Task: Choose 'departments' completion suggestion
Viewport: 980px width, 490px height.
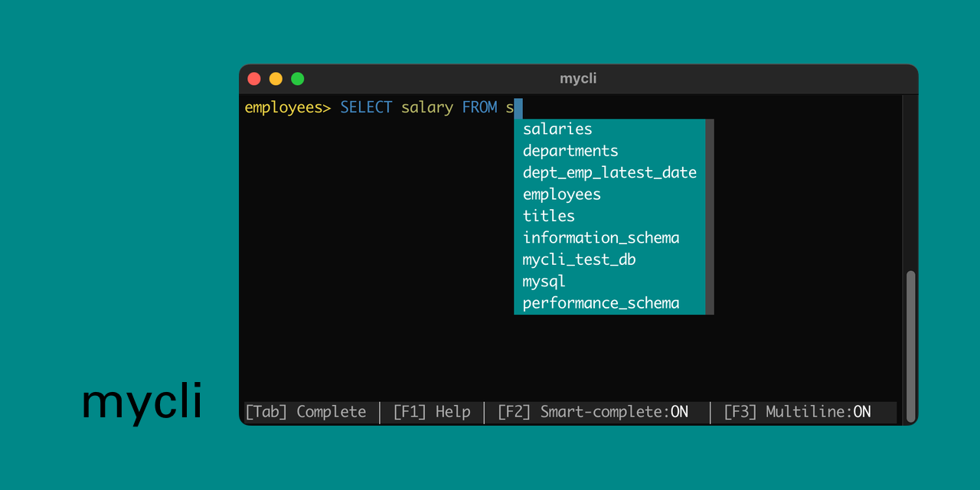Action: click(609, 151)
